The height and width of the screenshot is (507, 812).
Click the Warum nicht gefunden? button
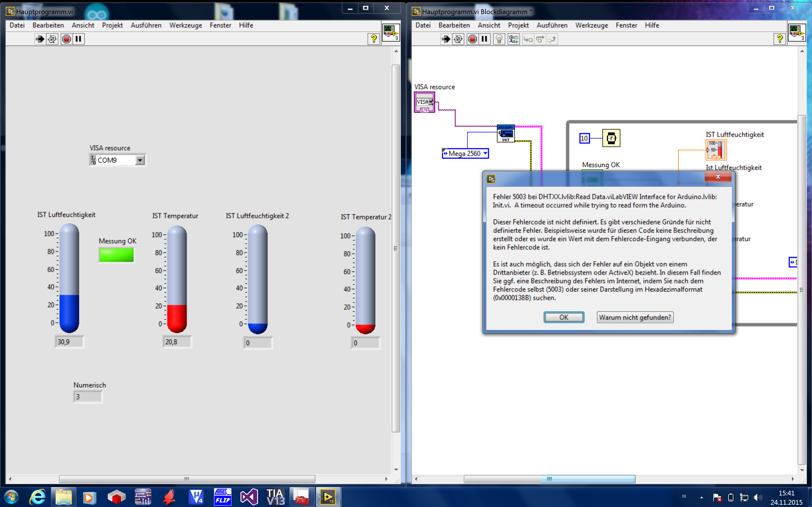(x=635, y=317)
